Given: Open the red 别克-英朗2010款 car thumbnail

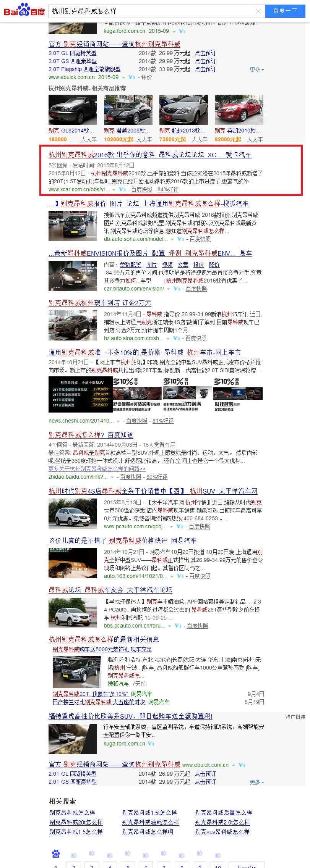Looking at the screenshot, I should coord(239,110).
